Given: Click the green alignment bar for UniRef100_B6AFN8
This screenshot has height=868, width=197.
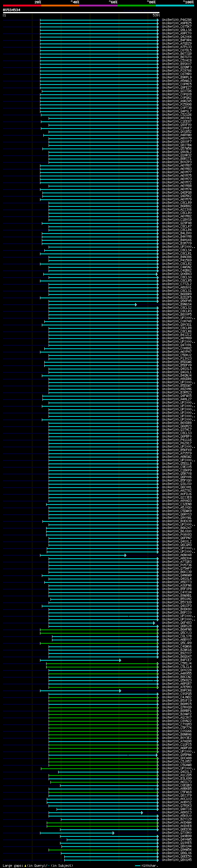Looking at the screenshot, I should (x=99, y=629).
